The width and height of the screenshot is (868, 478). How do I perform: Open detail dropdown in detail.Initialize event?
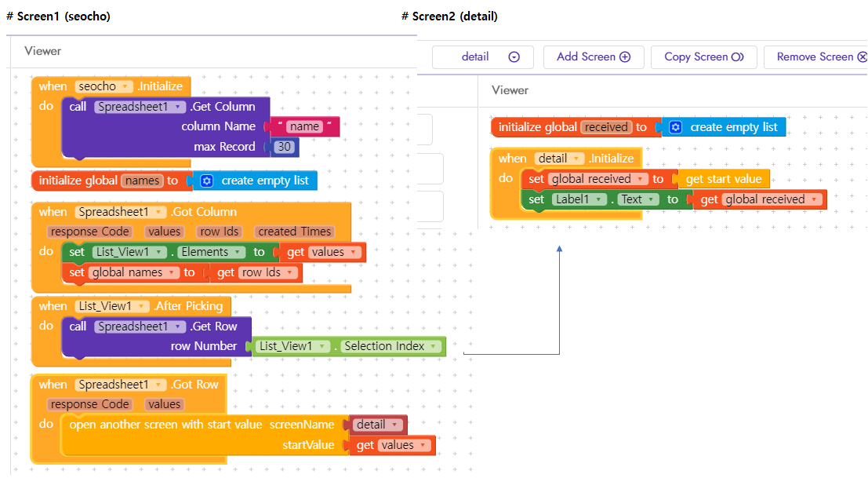tap(560, 159)
